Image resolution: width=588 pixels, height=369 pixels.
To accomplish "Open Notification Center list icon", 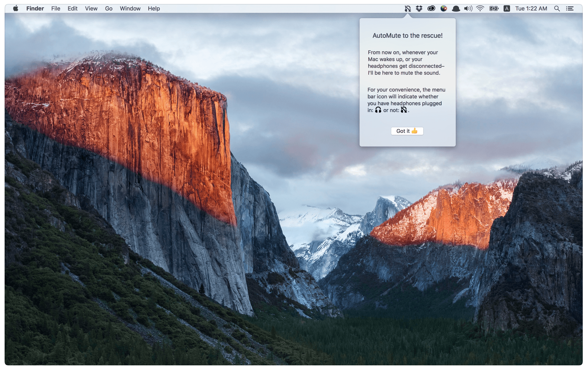I will tap(570, 9).
